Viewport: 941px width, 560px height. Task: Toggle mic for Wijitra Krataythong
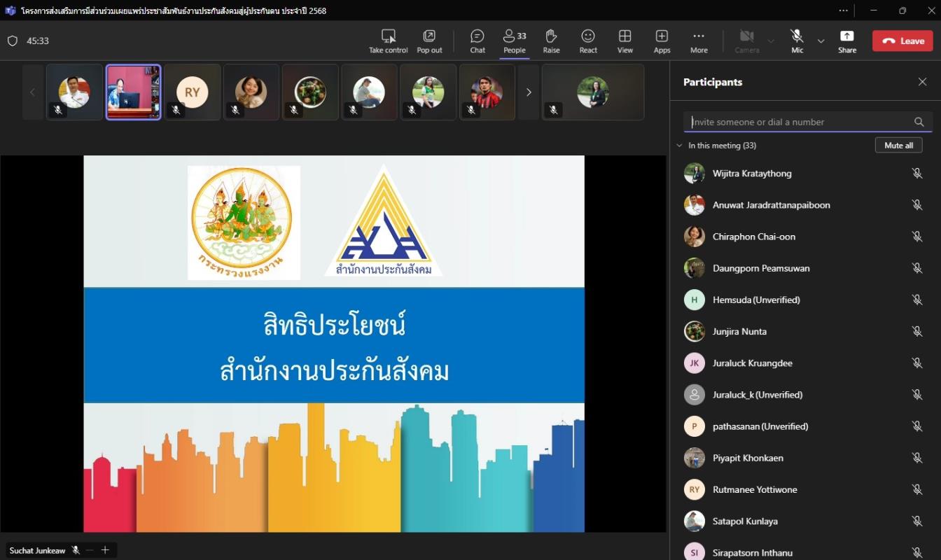pyautogui.click(x=916, y=174)
